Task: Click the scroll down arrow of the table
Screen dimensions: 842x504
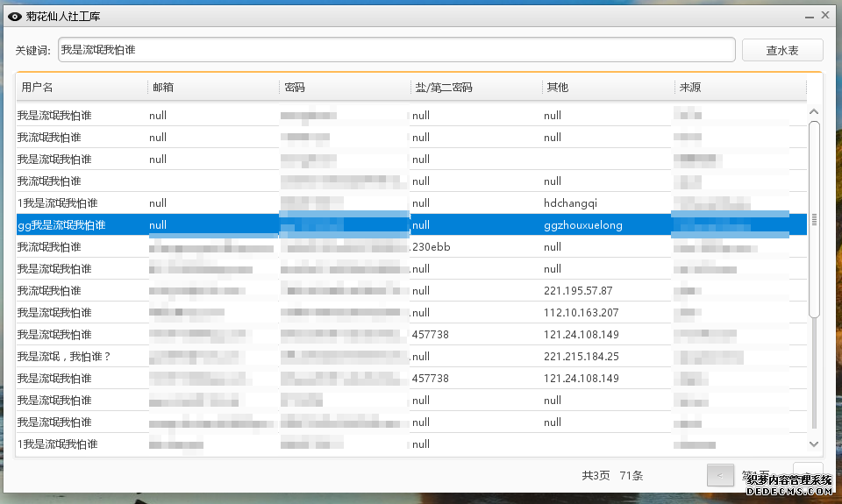Action: [x=813, y=444]
